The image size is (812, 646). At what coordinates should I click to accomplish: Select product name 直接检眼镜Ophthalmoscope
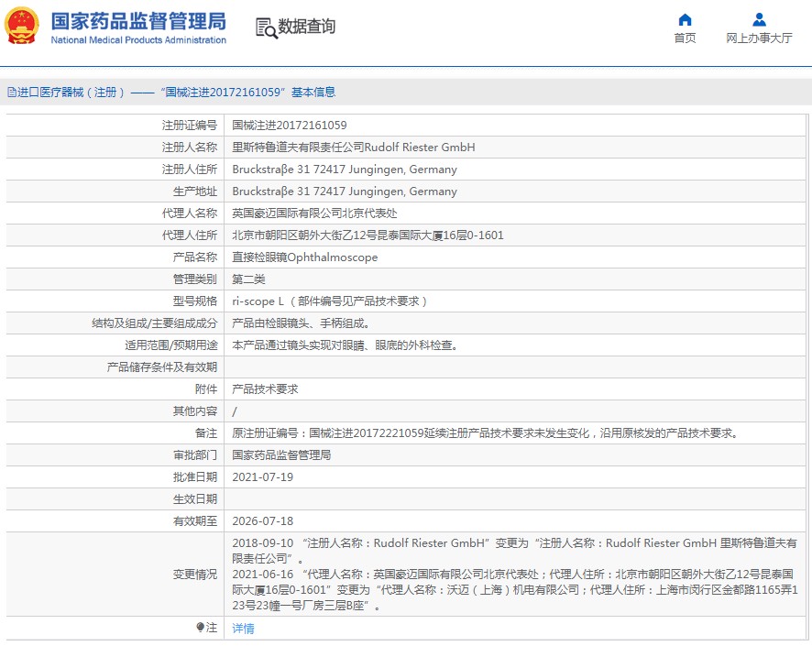click(x=305, y=257)
